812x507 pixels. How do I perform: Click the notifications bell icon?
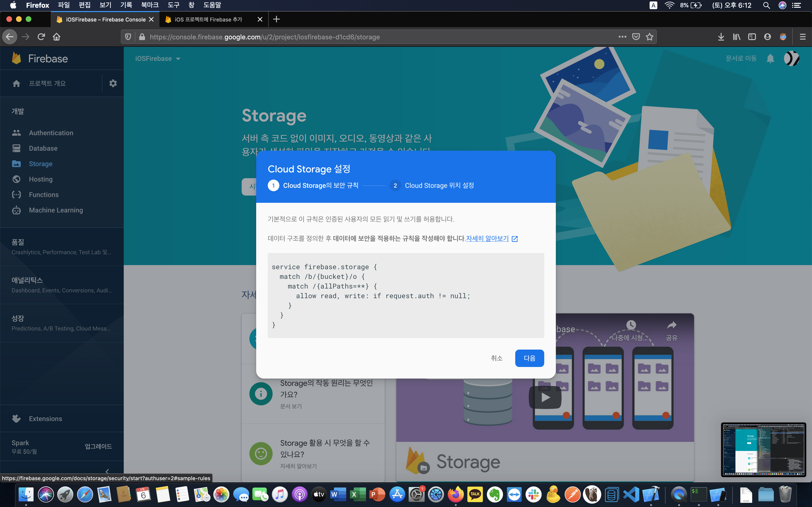(770, 59)
